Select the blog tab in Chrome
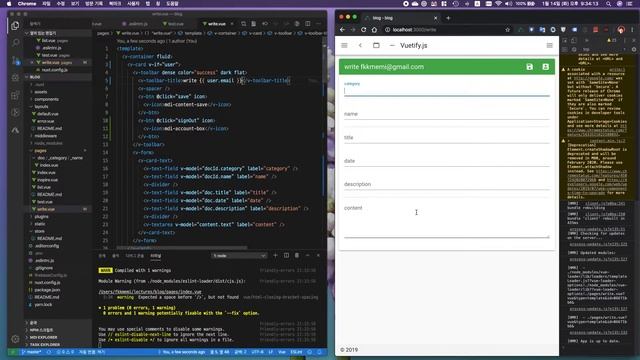640x360 pixels. coord(400,18)
